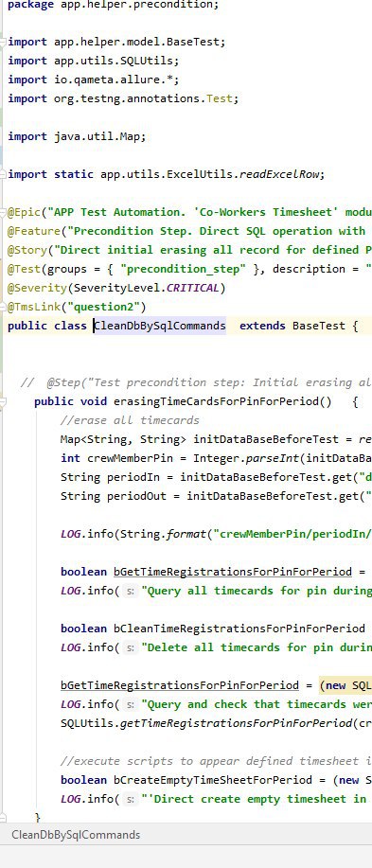
Task: Click 'BaseTest' after the extends keyword
Action: 319,326
